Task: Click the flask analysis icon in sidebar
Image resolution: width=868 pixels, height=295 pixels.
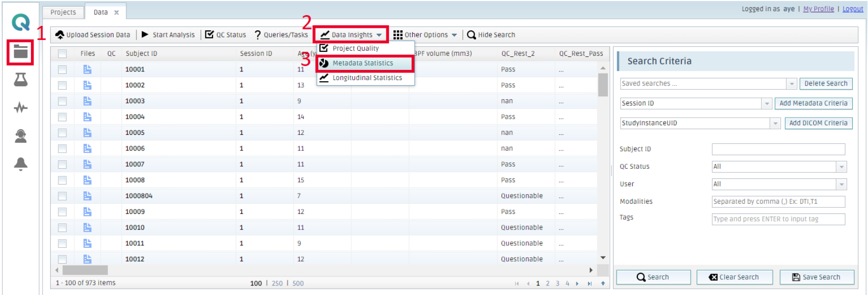Action: point(20,80)
